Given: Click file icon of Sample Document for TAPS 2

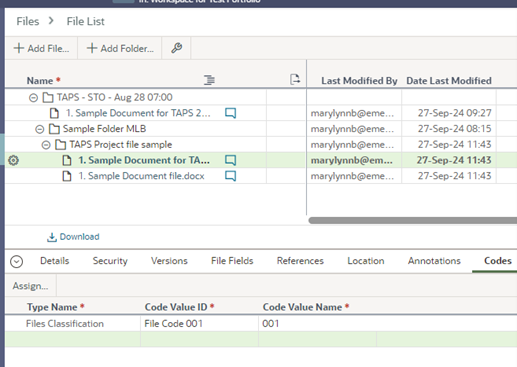Looking at the screenshot, I should tap(54, 113).
